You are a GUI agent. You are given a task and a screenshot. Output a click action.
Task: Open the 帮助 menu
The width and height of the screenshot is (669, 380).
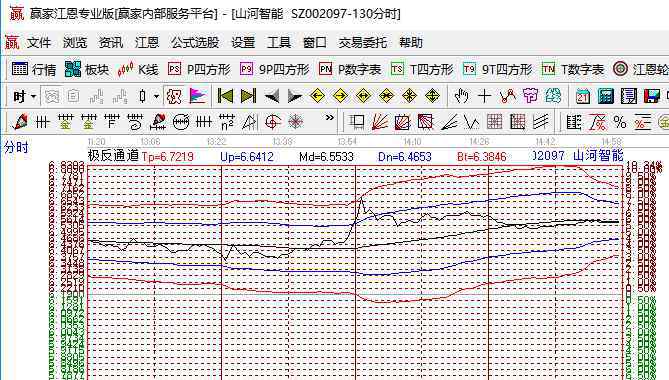tap(411, 43)
